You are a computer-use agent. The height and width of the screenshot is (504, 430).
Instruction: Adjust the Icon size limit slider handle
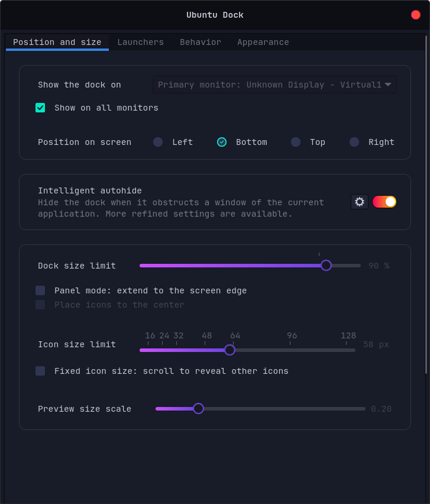(x=229, y=350)
